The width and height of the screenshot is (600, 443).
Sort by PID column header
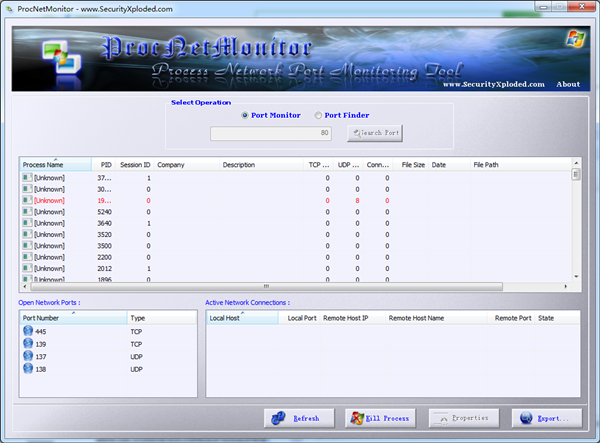coord(103,164)
